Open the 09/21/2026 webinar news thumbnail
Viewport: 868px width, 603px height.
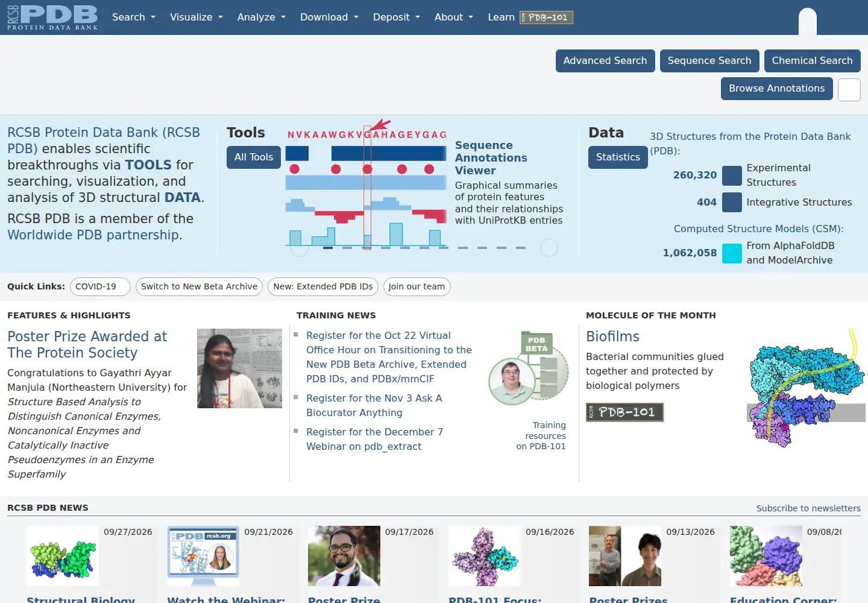click(203, 556)
